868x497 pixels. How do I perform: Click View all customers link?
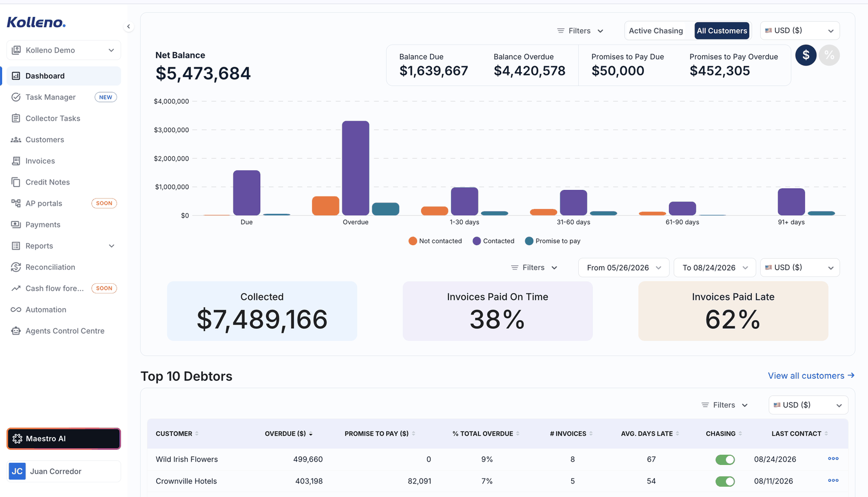tap(811, 375)
